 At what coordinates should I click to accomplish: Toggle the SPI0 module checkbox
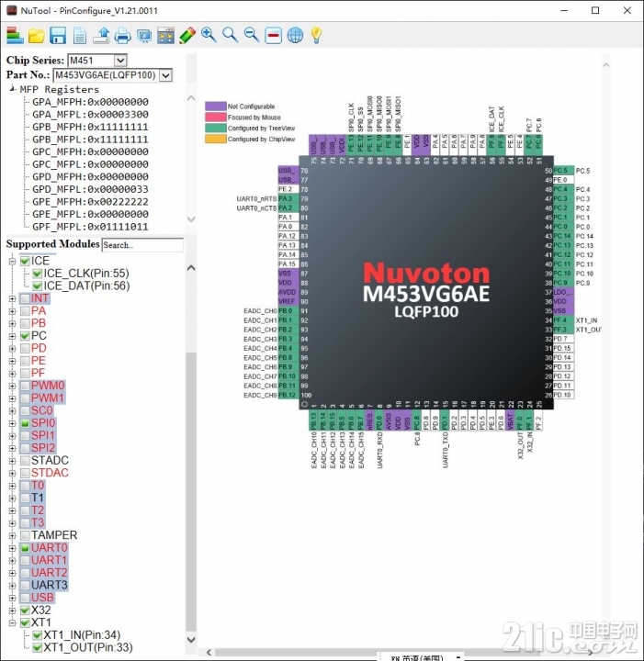[x=26, y=423]
